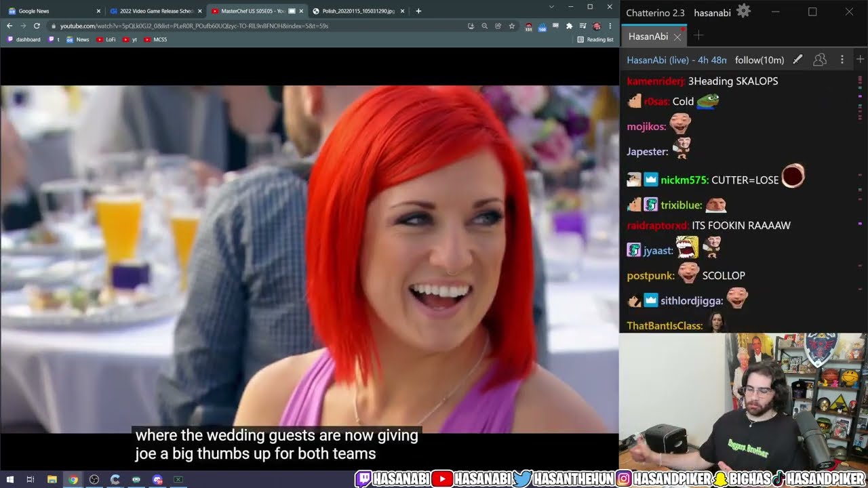Open the yt bookmark
The image size is (868, 488).
click(130, 39)
